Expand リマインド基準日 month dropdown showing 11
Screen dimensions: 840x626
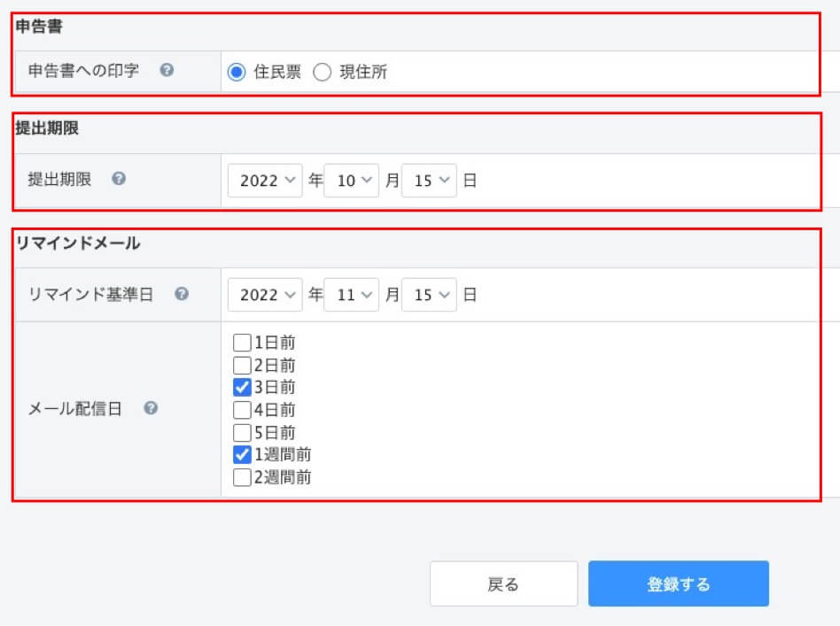352,295
